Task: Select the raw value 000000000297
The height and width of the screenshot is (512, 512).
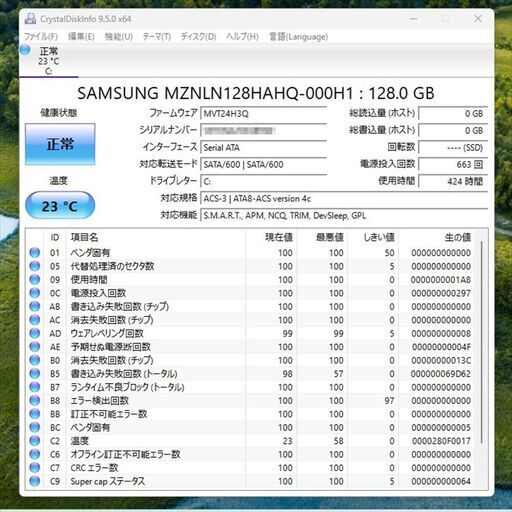Action: click(441, 293)
